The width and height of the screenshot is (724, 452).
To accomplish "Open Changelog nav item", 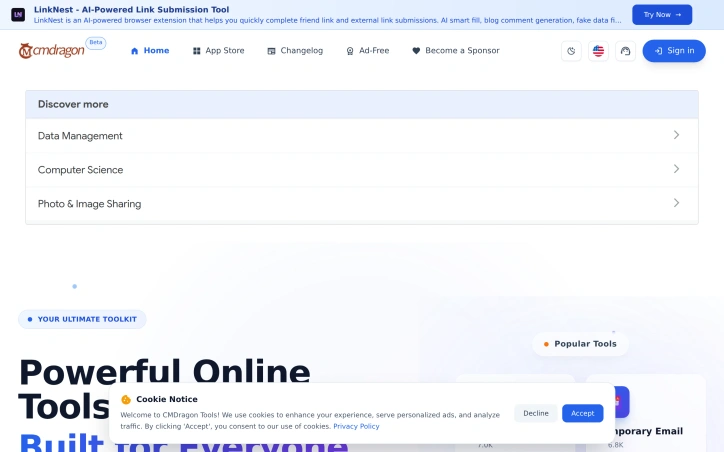I will [x=295, y=51].
